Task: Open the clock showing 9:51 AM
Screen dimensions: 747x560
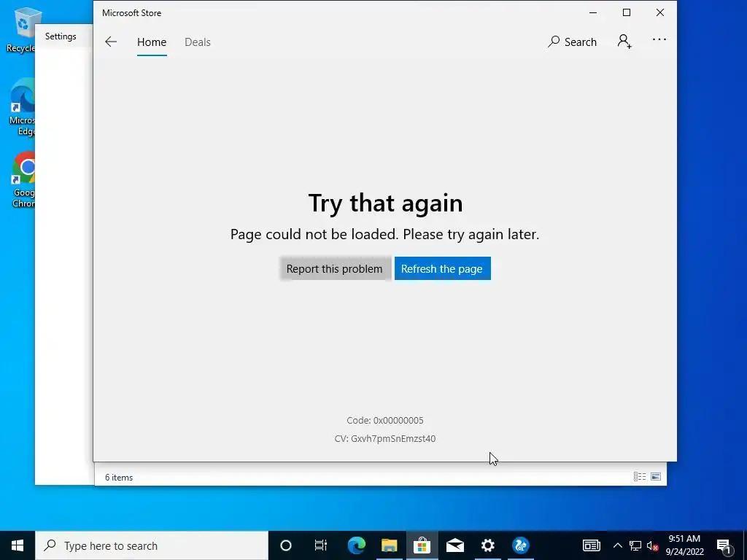Action: click(684, 545)
